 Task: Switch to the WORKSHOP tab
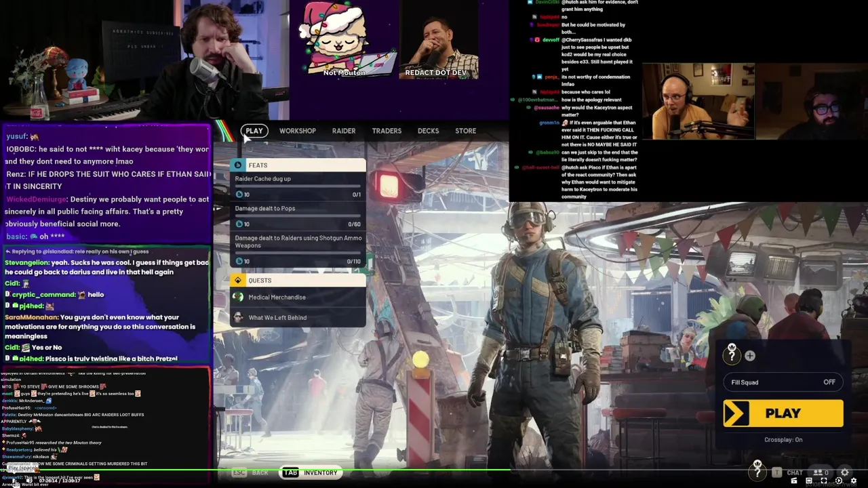[298, 131]
